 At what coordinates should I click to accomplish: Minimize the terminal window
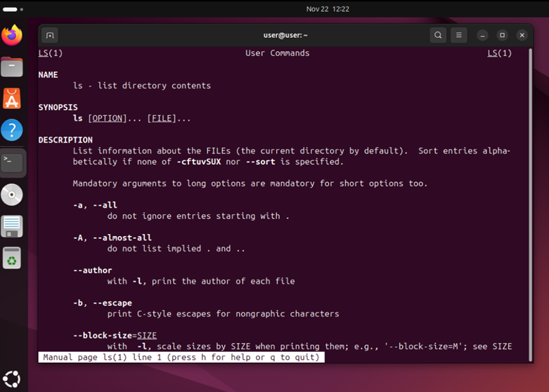click(x=482, y=35)
